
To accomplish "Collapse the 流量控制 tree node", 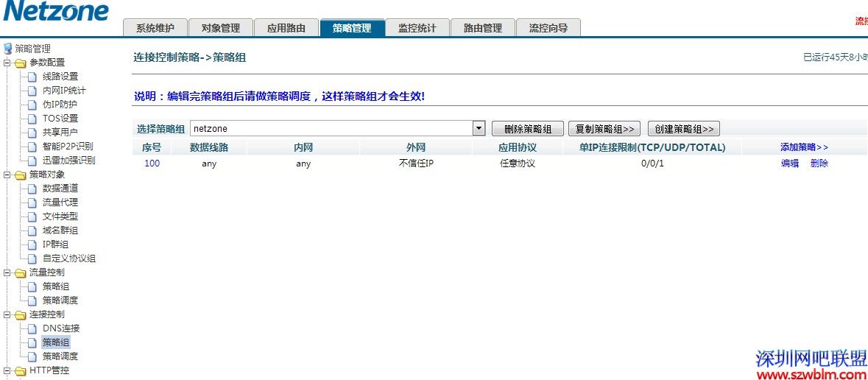I will pos(7,273).
